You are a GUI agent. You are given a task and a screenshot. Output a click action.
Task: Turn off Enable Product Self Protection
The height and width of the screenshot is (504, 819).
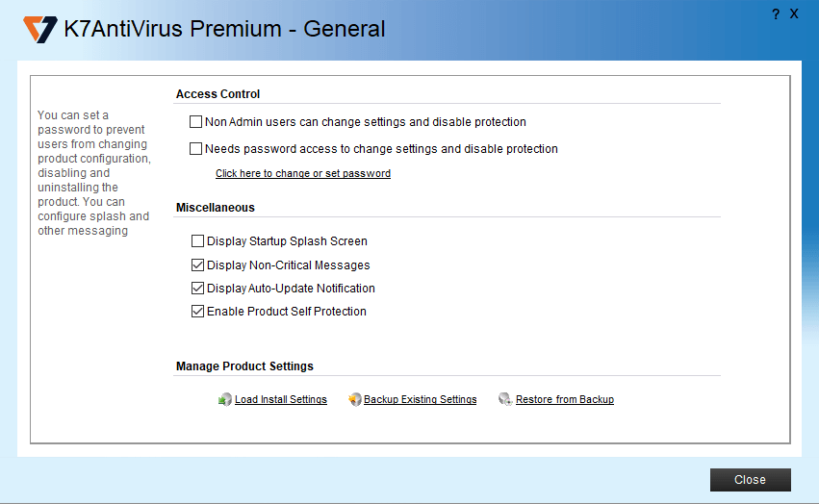click(x=198, y=312)
